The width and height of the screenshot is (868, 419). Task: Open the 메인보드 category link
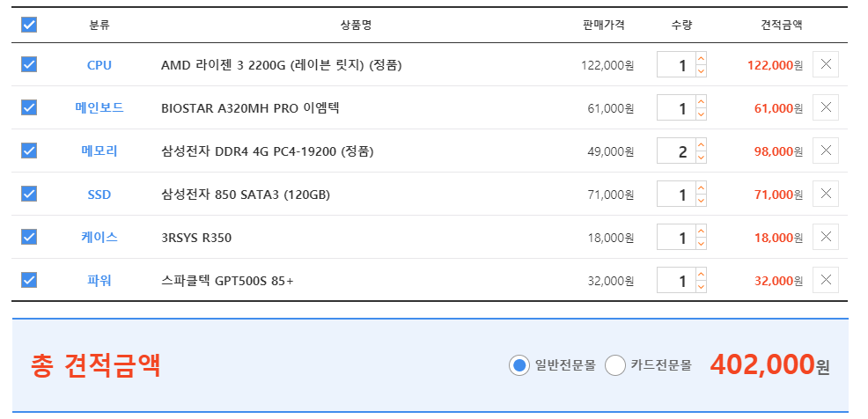tap(99, 108)
